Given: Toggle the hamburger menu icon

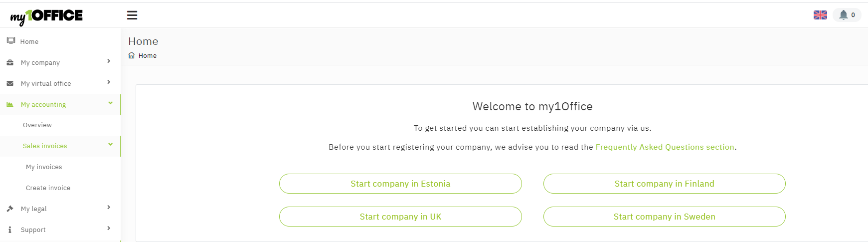Looking at the screenshot, I should pos(132,15).
